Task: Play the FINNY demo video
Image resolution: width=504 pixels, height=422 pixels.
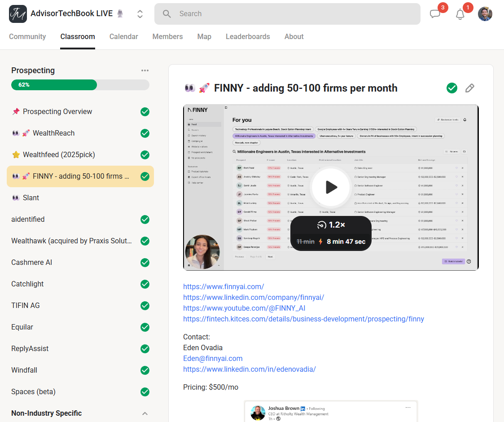Action: pos(331,187)
